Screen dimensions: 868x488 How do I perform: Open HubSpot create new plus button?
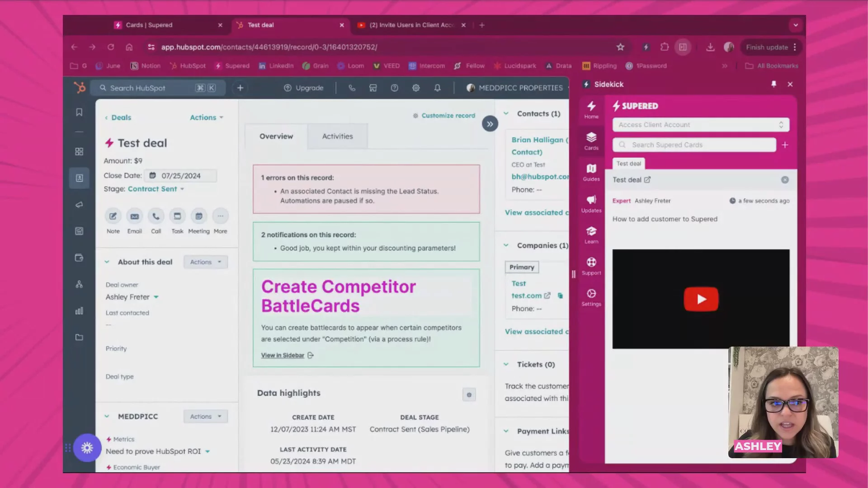[240, 88]
